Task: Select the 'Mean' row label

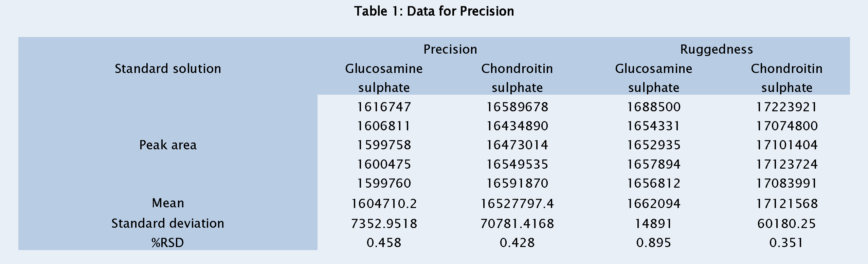Action: coord(168,203)
